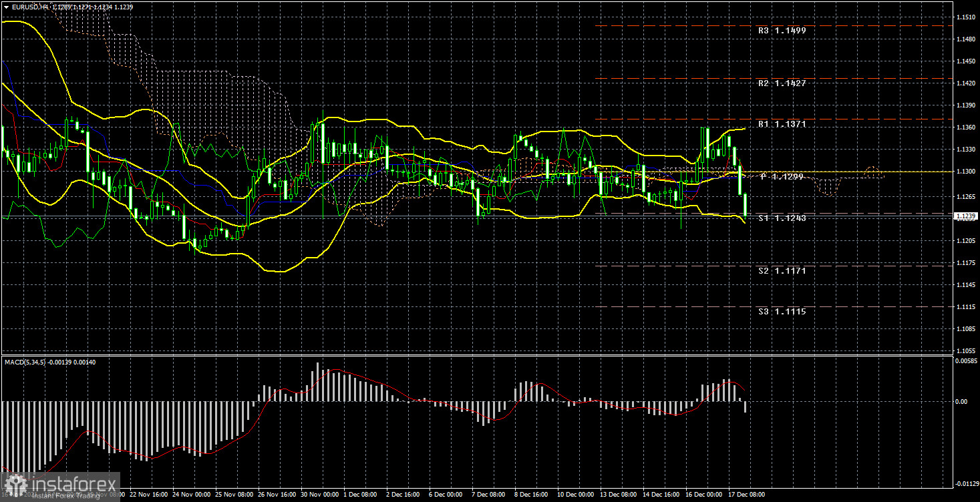Click 1.1145 on the price axis
980x502 pixels.
tap(966, 284)
